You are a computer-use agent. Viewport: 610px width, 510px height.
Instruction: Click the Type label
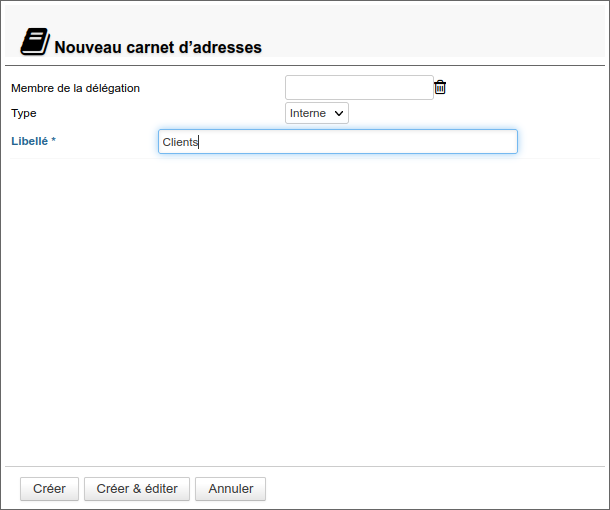[x=23, y=113]
